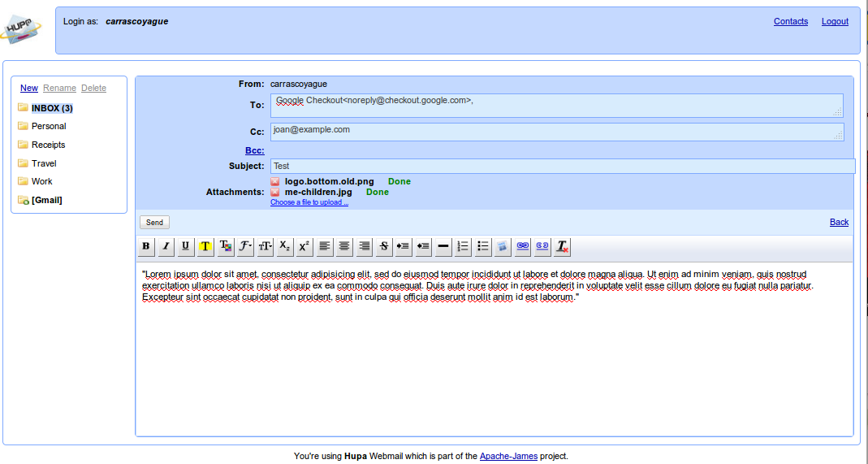Open the font size dropdown
The image size is (868, 464).
pyautogui.click(x=265, y=246)
